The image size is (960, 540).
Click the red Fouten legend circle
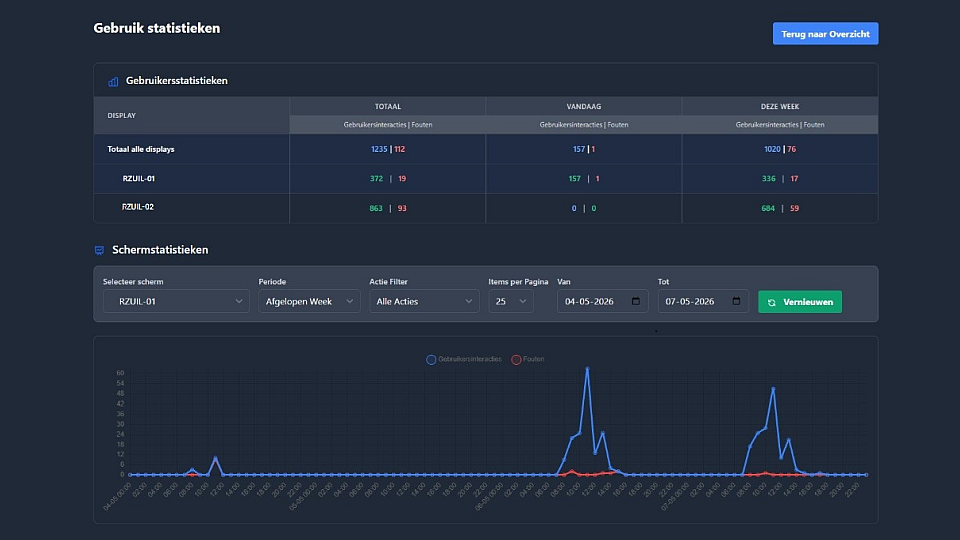click(x=516, y=360)
